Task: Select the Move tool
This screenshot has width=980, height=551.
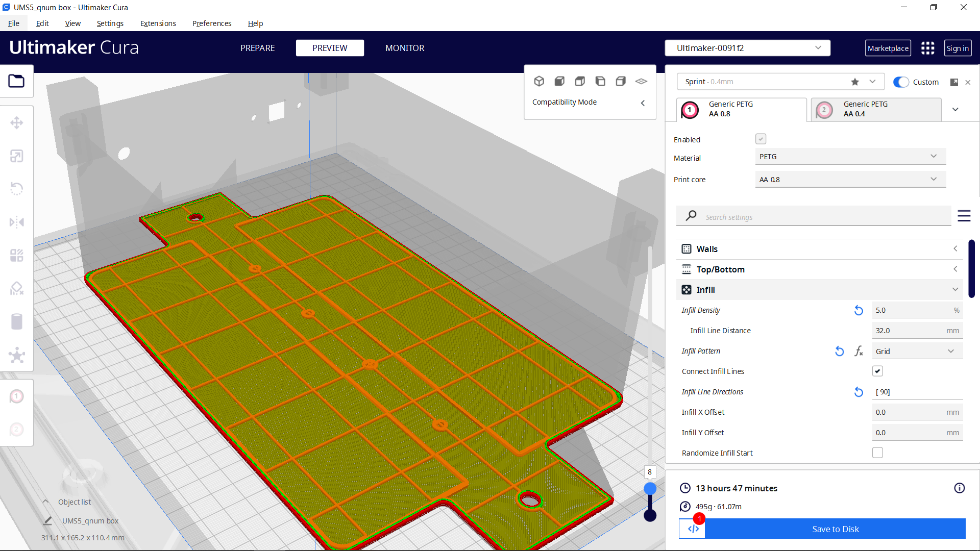Action: coord(17,122)
